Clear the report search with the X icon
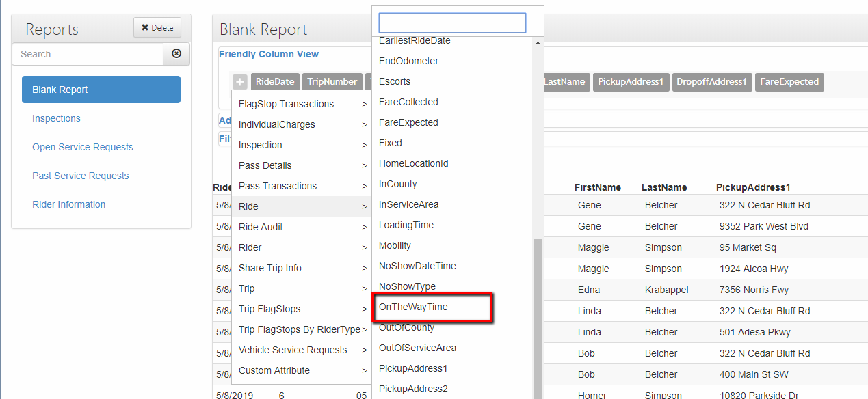 pyautogui.click(x=176, y=54)
